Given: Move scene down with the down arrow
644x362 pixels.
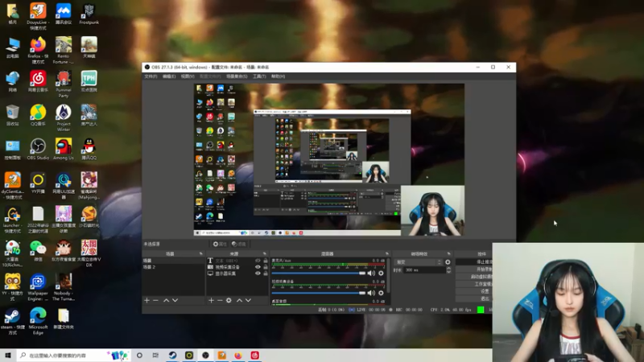Looking at the screenshot, I should pyautogui.click(x=175, y=300).
